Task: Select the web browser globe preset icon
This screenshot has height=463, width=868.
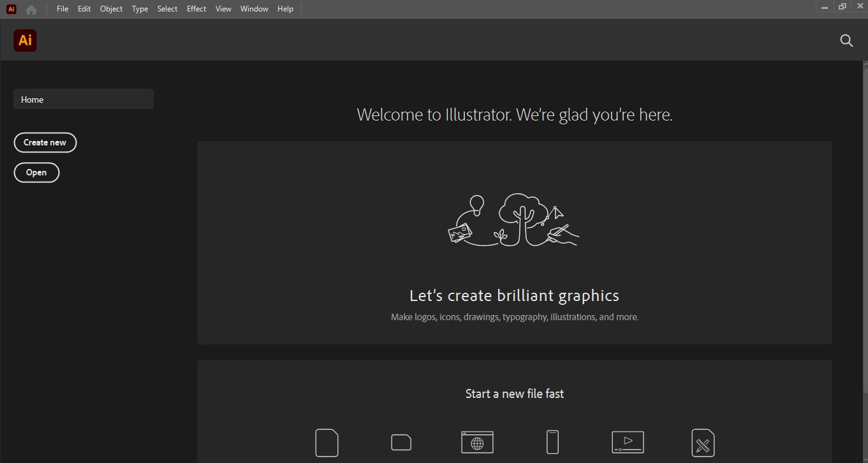Action: click(x=477, y=442)
